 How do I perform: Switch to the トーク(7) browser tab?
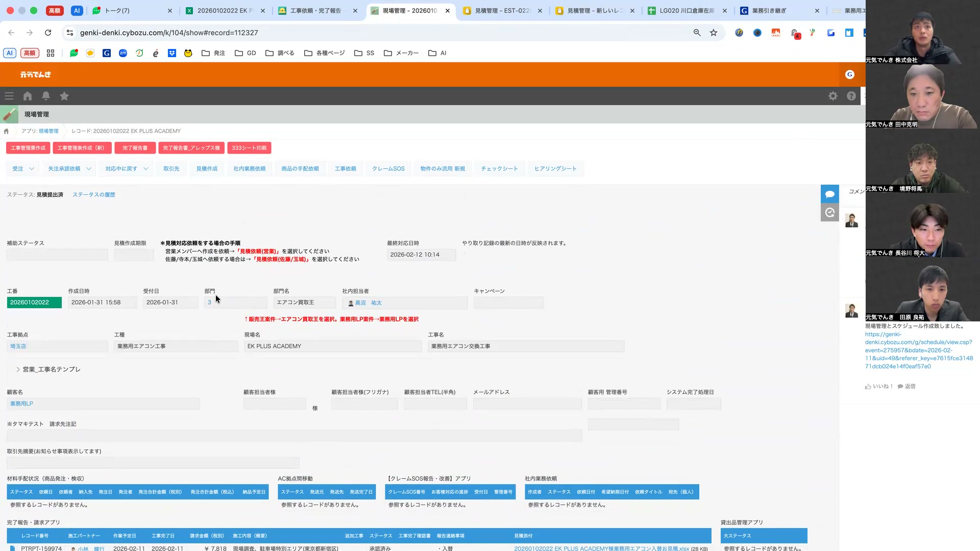[132, 11]
